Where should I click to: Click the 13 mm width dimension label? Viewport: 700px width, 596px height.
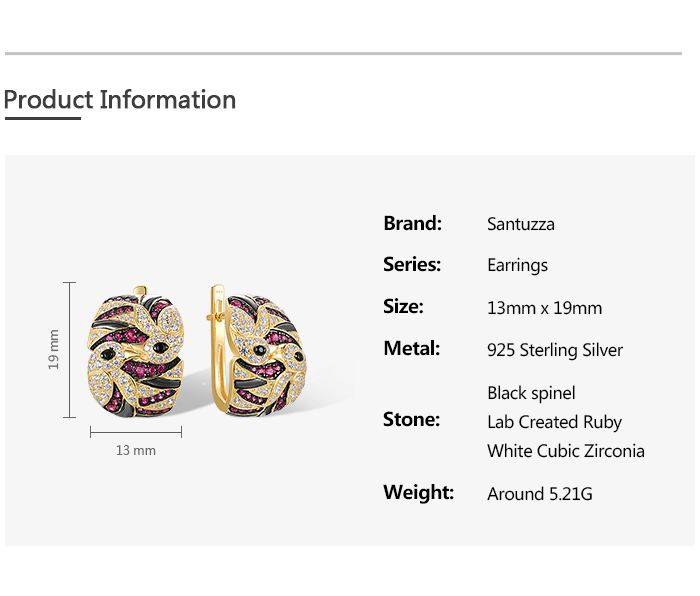click(136, 451)
